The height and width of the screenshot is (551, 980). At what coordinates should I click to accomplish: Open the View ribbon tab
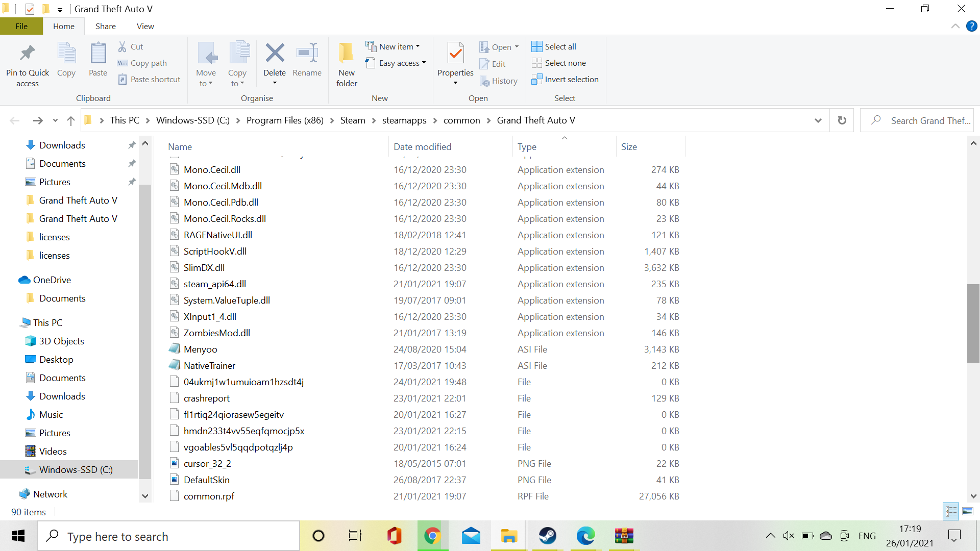pos(145,26)
